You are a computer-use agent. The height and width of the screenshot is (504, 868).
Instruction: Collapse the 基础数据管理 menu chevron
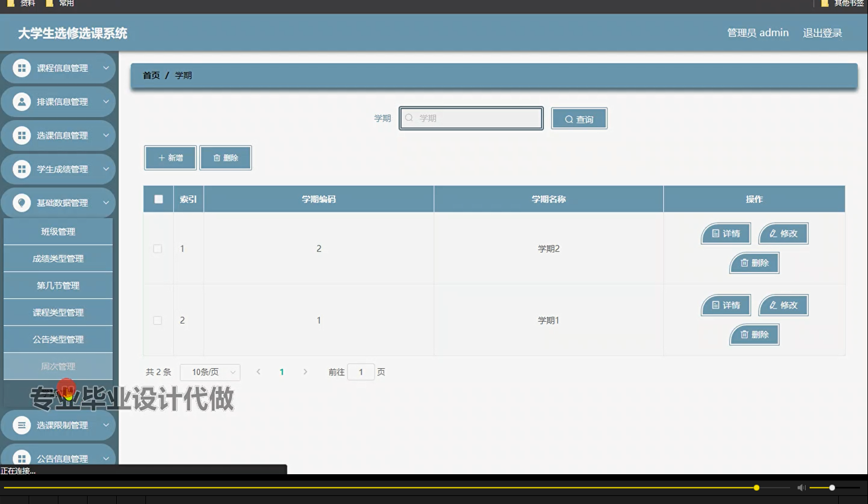(x=106, y=203)
